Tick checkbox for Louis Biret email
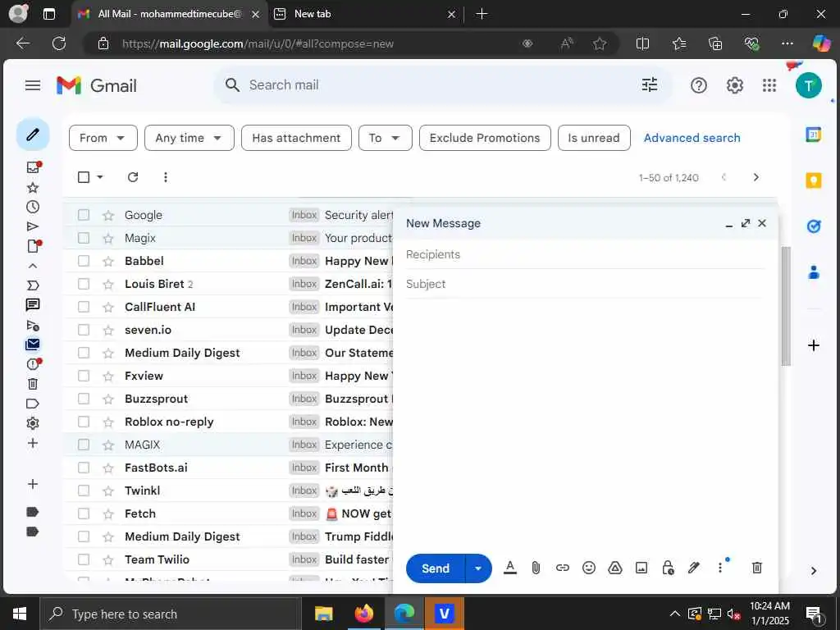This screenshot has height=630, width=840. point(84,284)
